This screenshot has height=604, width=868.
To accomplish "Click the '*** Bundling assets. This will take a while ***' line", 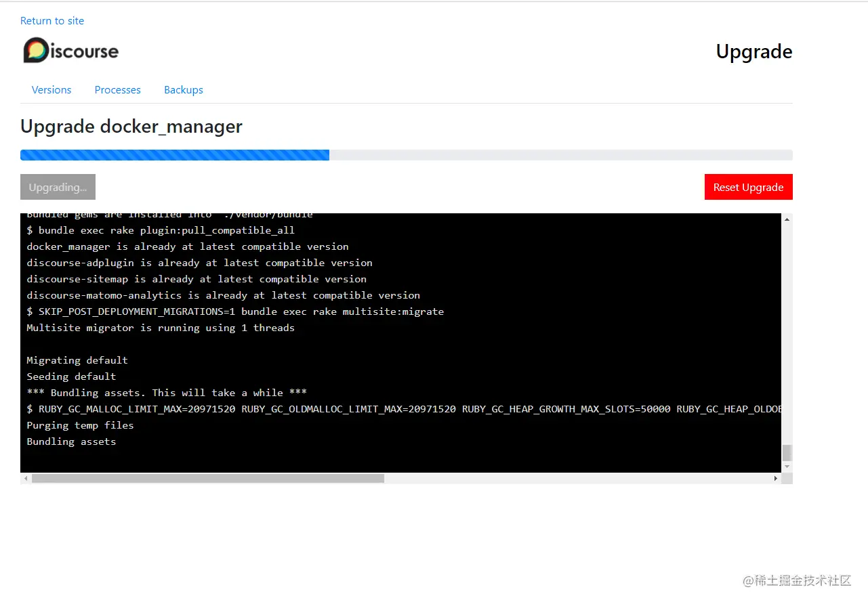I will coord(167,393).
